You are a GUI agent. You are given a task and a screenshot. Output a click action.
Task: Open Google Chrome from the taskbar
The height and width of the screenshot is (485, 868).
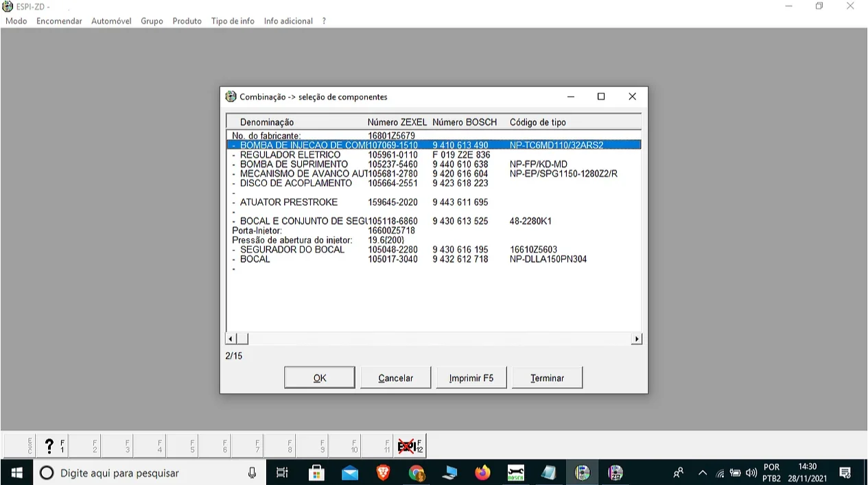[x=417, y=473]
